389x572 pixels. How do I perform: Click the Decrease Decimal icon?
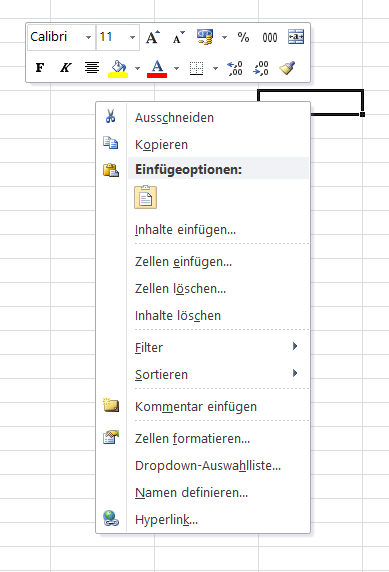point(261,68)
